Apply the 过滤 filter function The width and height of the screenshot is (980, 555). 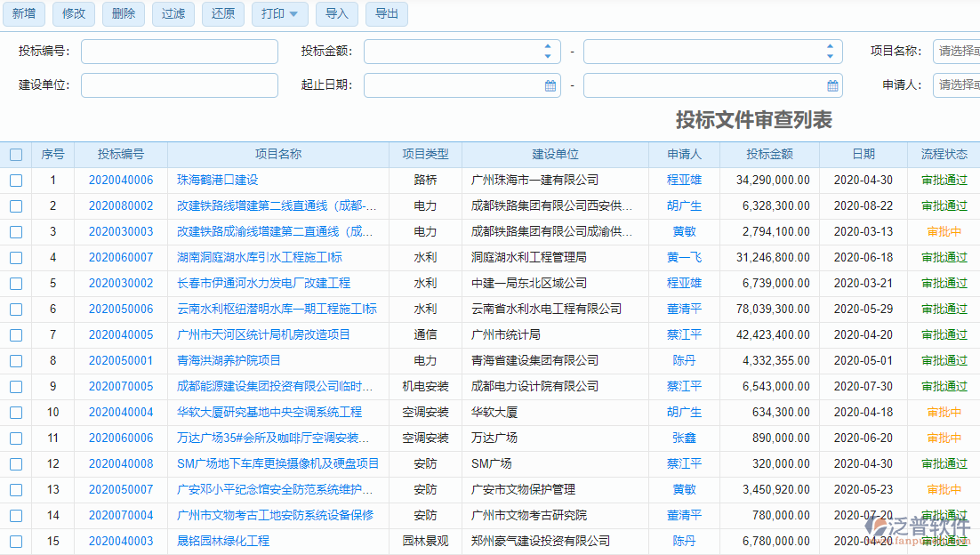[173, 14]
